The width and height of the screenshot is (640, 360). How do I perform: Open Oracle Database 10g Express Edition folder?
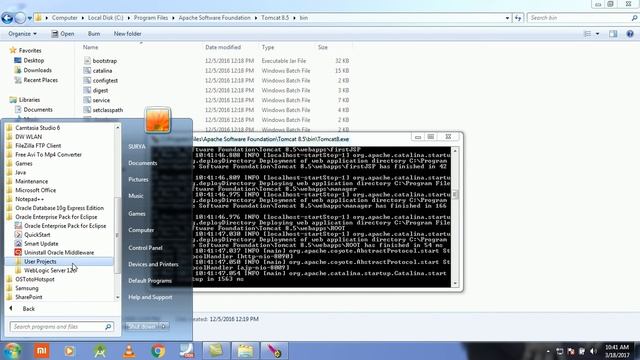[59, 208]
